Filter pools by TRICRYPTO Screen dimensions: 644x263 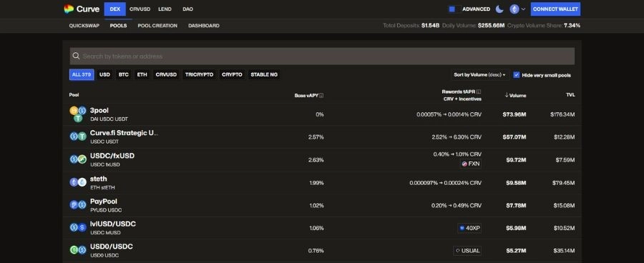tap(199, 74)
